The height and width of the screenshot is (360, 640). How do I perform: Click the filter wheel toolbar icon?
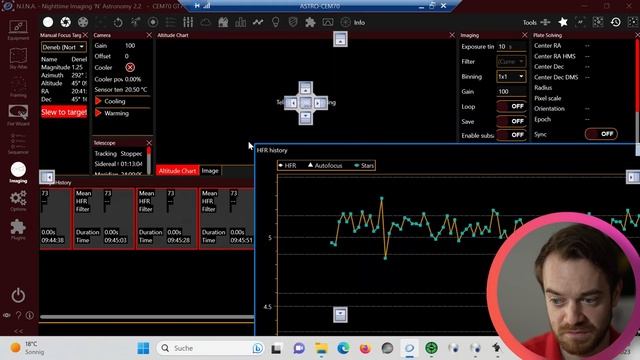(x=83, y=22)
